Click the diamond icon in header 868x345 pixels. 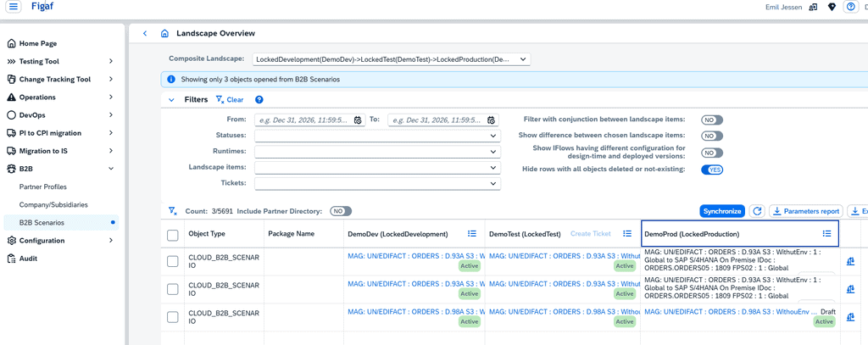coord(832,7)
